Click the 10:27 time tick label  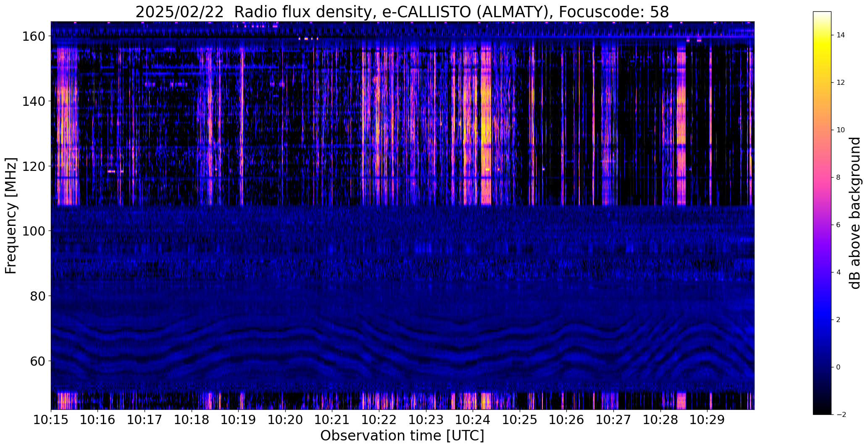[x=613, y=419]
